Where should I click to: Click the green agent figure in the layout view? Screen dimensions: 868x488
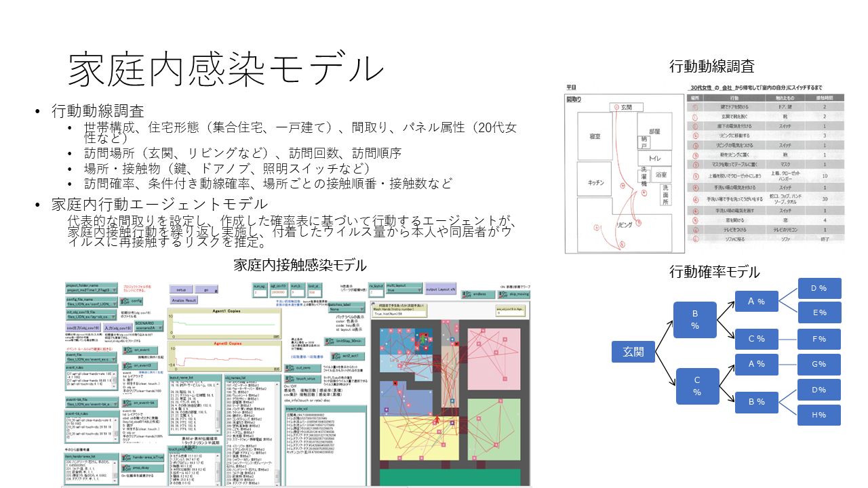422,339
